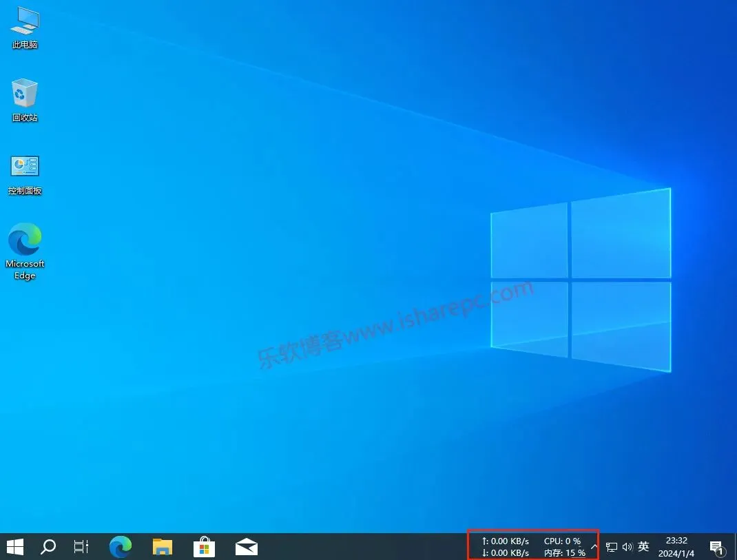This screenshot has height=560, width=737.
Task: Click Show Desktop sliver at taskbar end
Action: tap(735, 547)
